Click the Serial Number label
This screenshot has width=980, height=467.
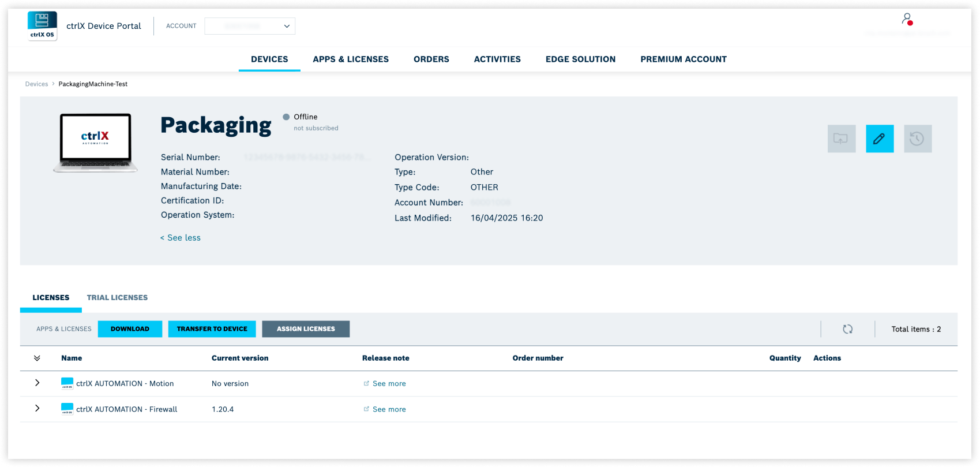tap(190, 157)
